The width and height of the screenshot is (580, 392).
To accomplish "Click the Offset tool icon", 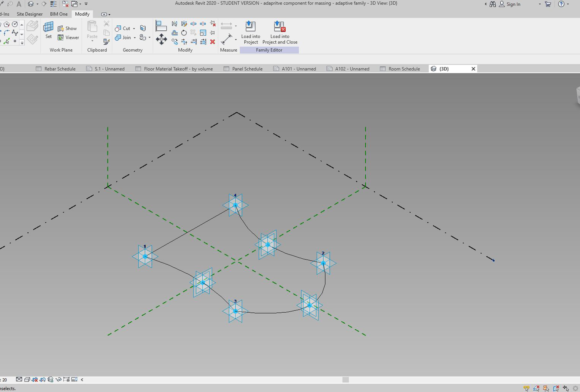I will pyautogui.click(x=174, y=33).
